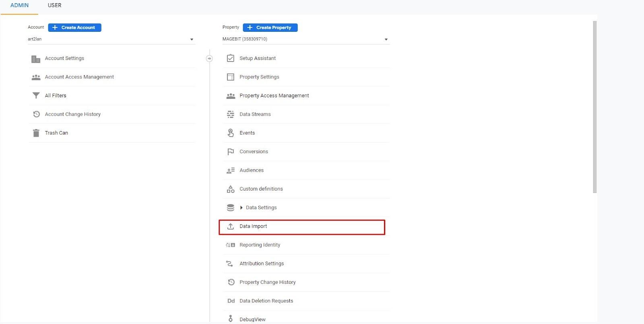Click the Create Property button
This screenshot has height=324, width=644.
pos(270,27)
